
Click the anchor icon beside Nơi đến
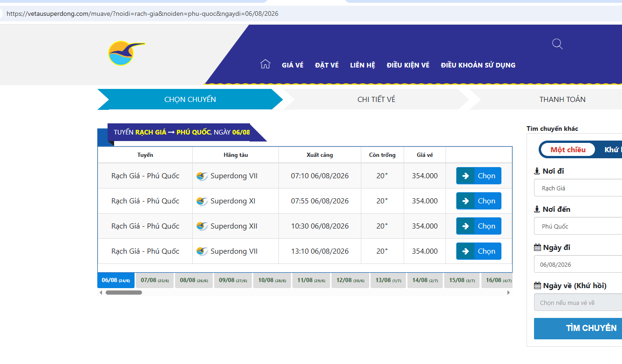click(537, 209)
